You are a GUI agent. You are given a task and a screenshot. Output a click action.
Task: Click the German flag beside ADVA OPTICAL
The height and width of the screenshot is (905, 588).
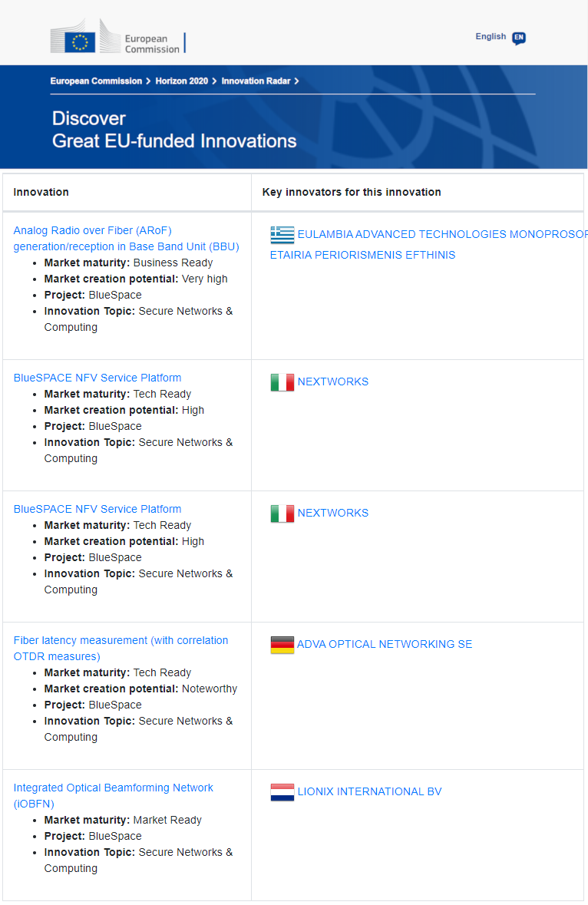tap(282, 645)
